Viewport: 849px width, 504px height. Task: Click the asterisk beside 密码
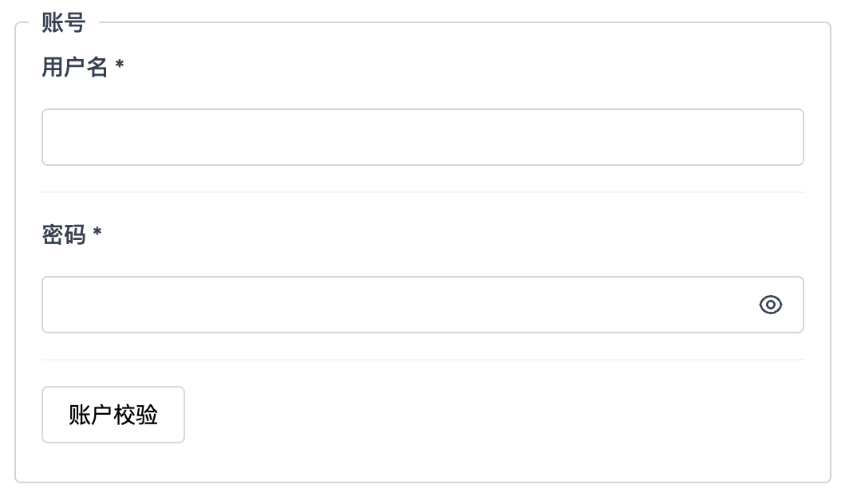(97, 234)
